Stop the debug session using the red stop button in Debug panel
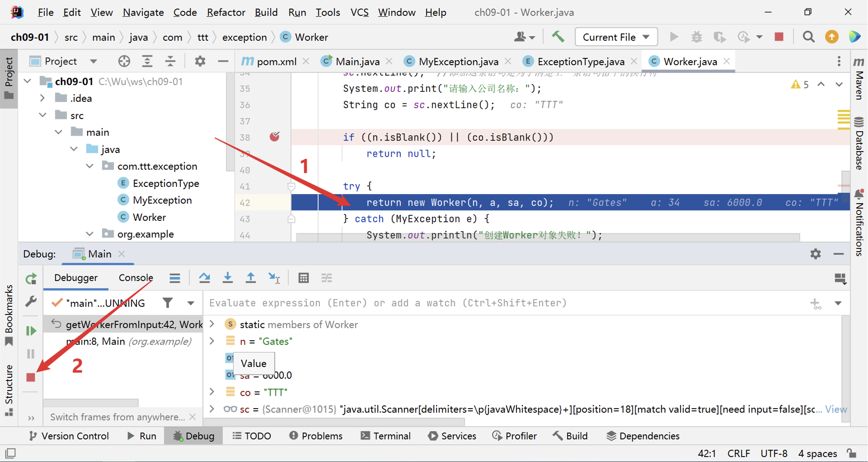This screenshot has height=462, width=868. pos(31,377)
